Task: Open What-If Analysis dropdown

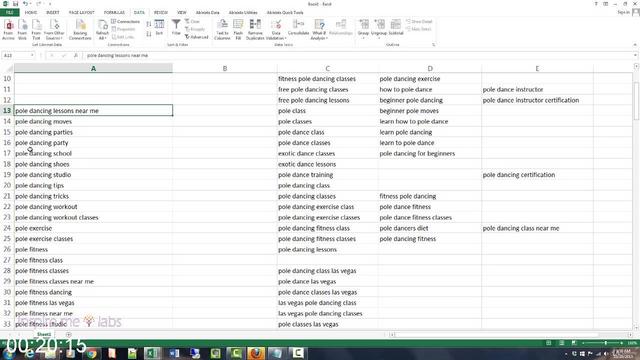Action: (x=319, y=30)
